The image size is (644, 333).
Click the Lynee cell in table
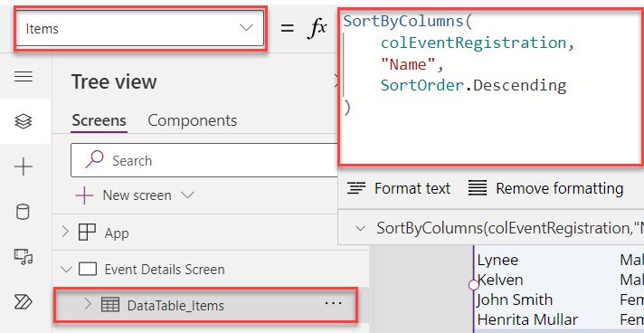click(497, 261)
